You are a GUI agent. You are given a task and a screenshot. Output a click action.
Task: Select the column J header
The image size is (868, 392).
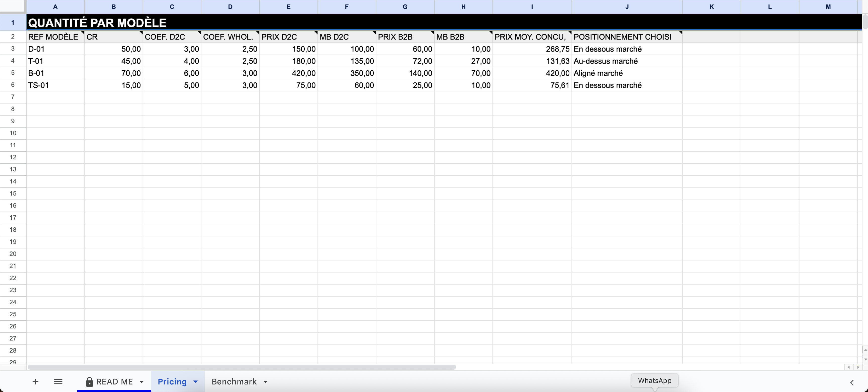point(627,7)
